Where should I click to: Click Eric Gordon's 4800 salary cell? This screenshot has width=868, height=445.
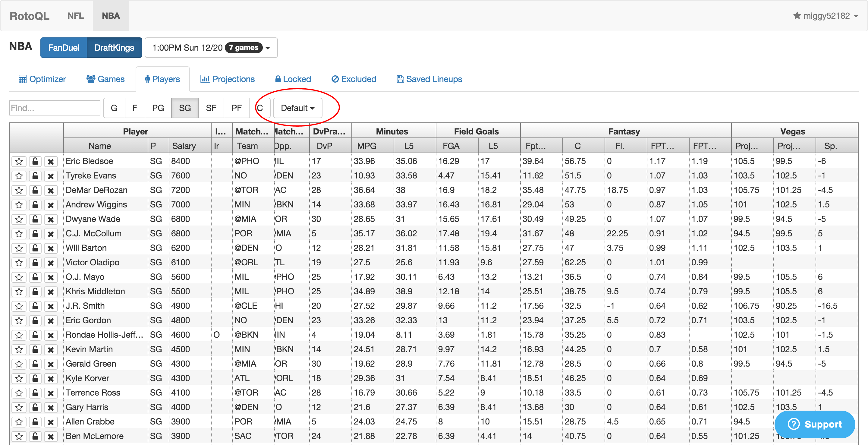coord(190,320)
